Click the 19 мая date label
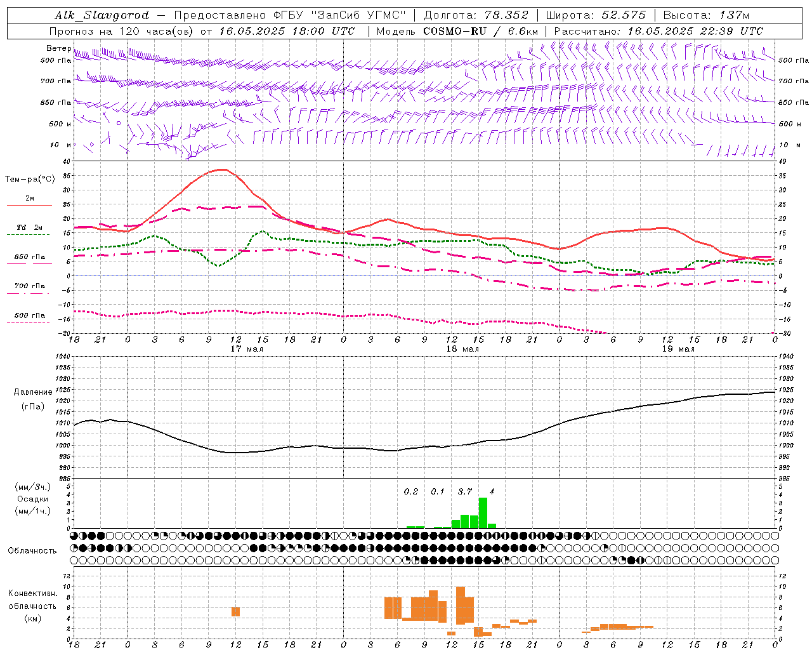812x650 pixels. point(678,349)
